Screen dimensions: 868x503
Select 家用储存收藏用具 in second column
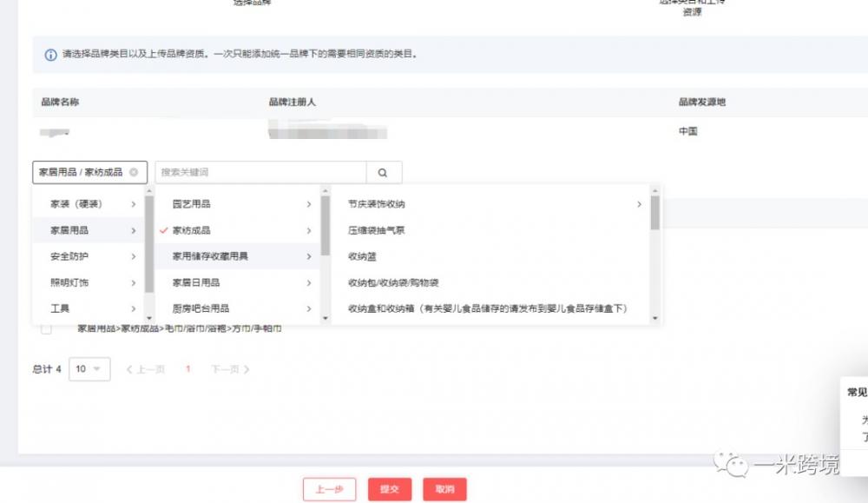point(210,256)
